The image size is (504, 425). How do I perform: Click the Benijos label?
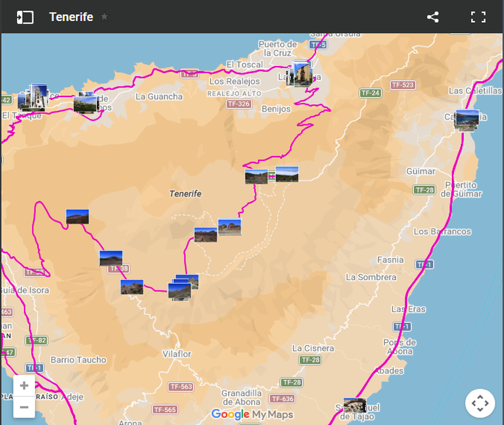pos(276,109)
